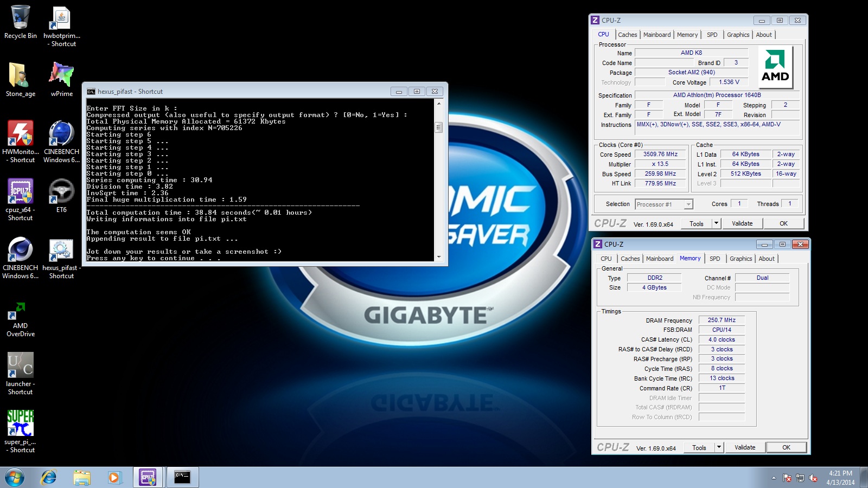Switch to command prompt taskbar button
The width and height of the screenshot is (868, 488).
click(x=182, y=477)
